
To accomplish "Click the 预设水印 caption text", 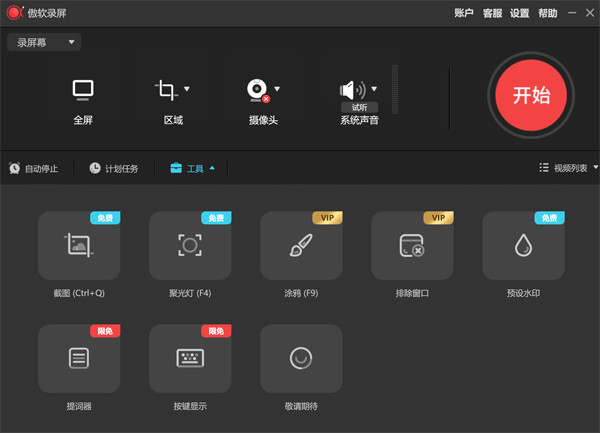I will coord(523,293).
